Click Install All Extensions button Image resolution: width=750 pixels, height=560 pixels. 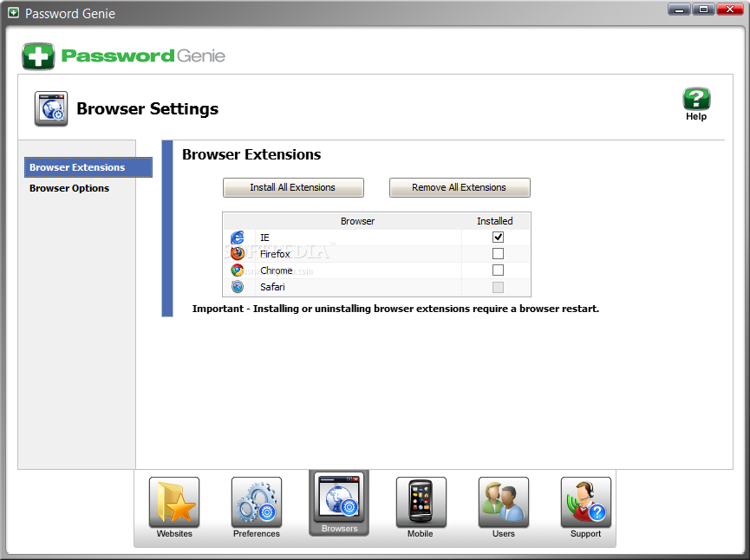click(x=293, y=187)
